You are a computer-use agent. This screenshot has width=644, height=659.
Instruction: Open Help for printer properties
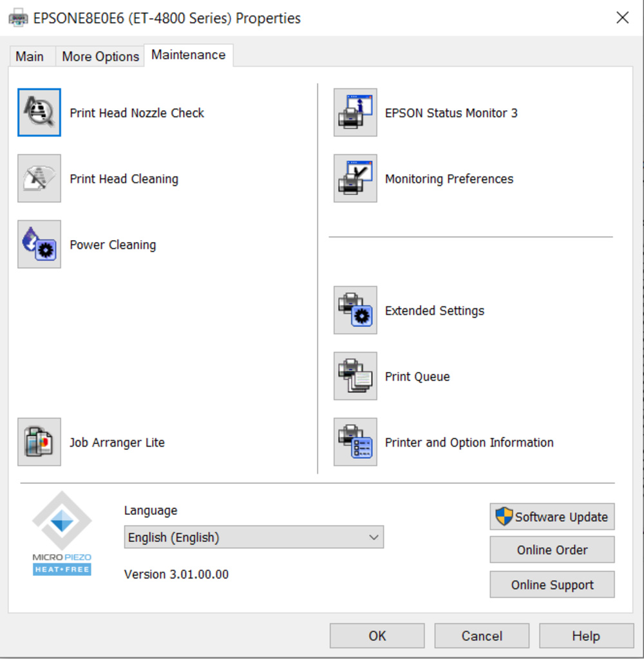[x=586, y=636]
